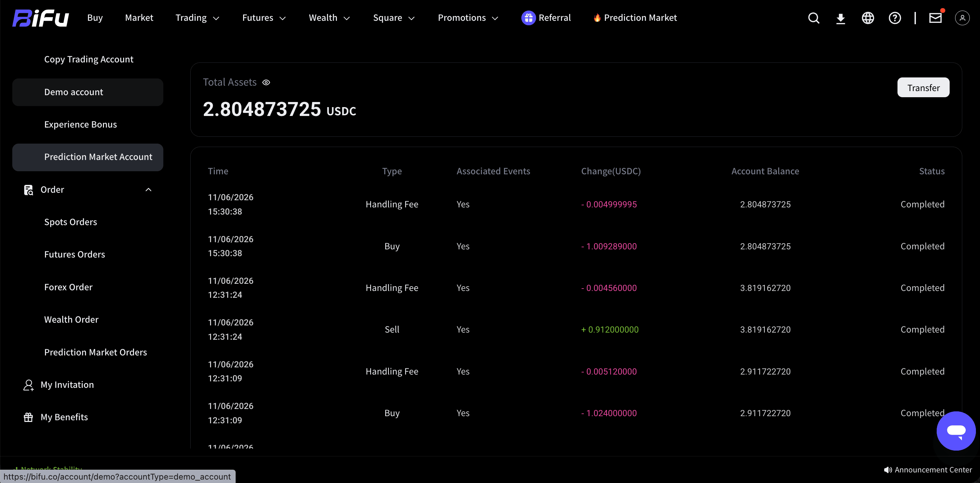This screenshot has width=980, height=483.
Task: Go to Referral page
Action: click(x=554, y=18)
